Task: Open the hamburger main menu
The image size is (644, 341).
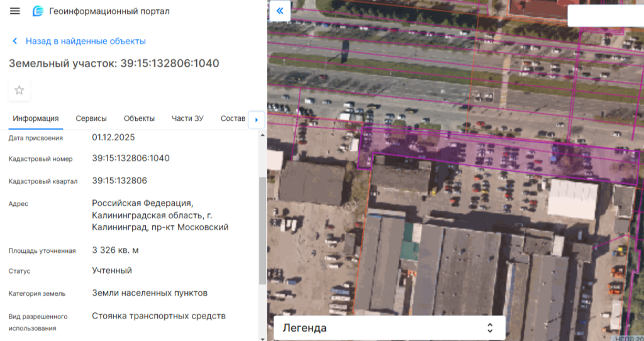Action: (15, 11)
